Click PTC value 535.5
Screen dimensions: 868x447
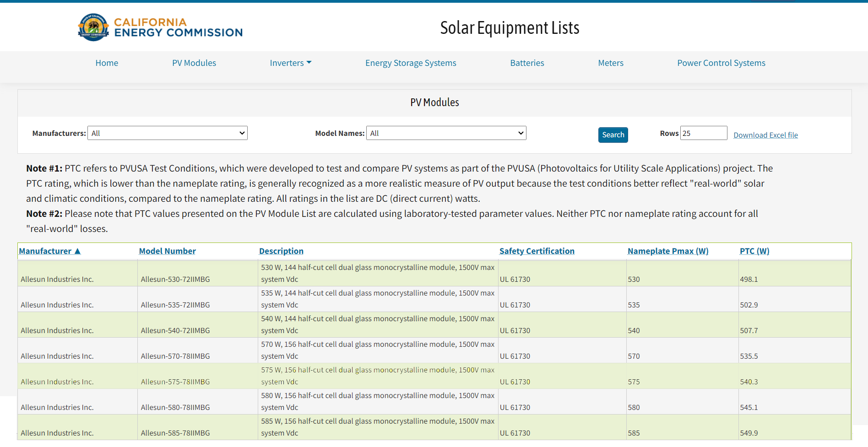[749, 356]
